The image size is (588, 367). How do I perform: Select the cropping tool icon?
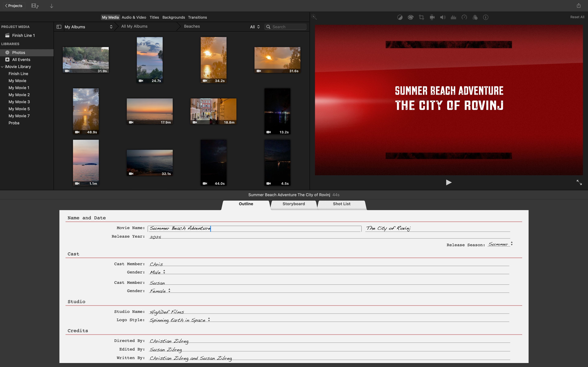(421, 17)
